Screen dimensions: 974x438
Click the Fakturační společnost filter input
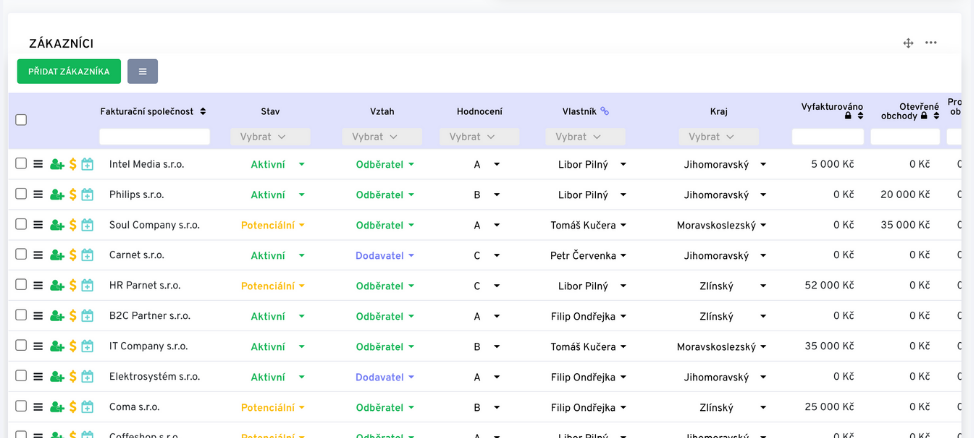click(155, 137)
